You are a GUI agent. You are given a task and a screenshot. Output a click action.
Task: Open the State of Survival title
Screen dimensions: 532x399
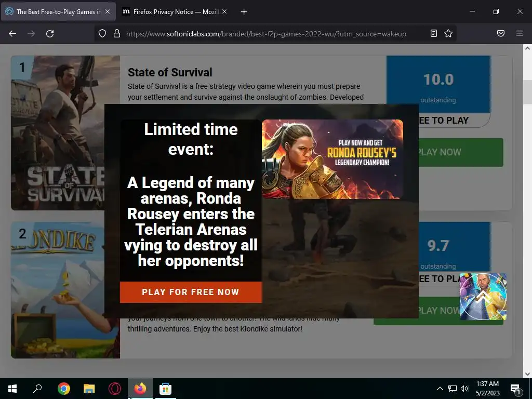[x=170, y=72]
